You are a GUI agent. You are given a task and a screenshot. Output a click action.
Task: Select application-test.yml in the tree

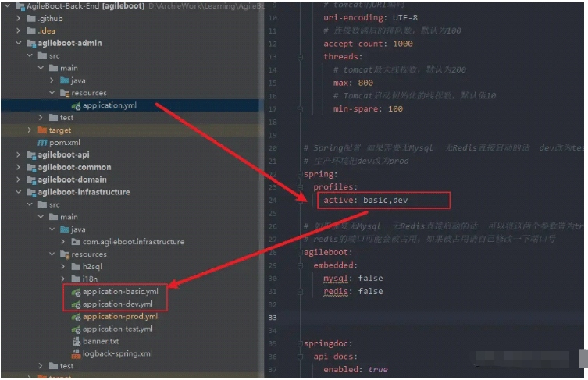pos(118,329)
